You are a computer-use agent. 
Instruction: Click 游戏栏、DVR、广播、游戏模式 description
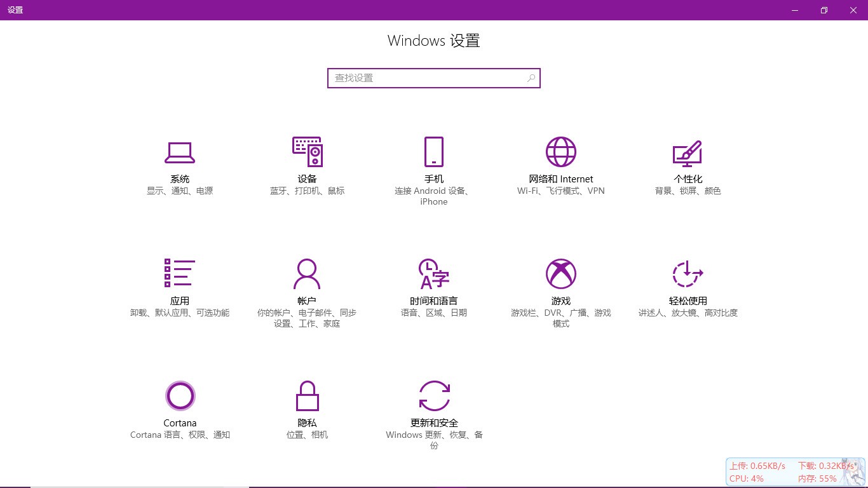point(561,318)
